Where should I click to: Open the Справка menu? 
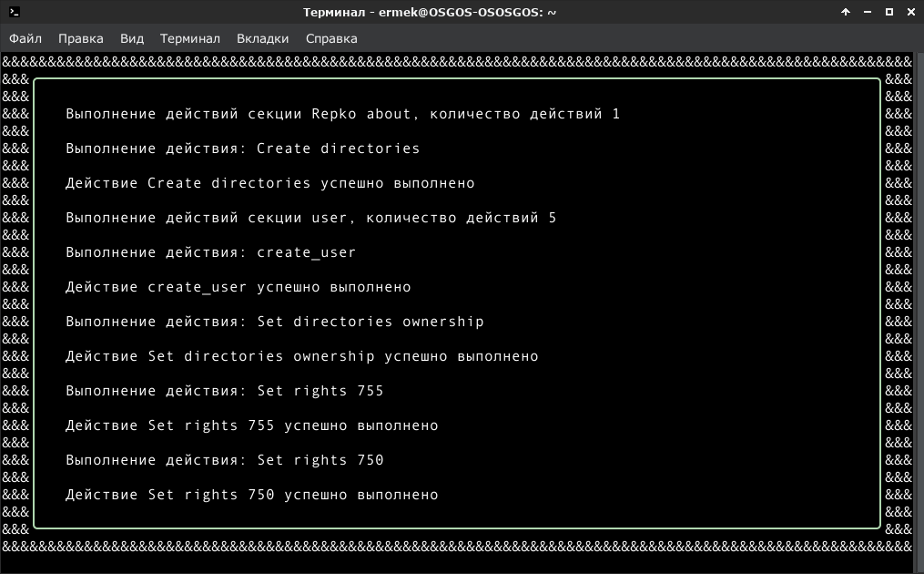point(331,39)
